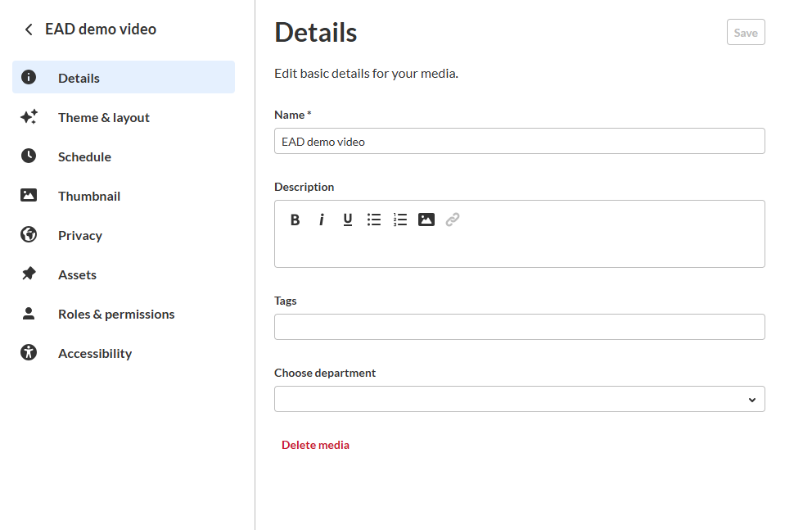Screen dimensions: 812x530
Task: Click the Details info icon in sidebar
Action: pyautogui.click(x=29, y=77)
